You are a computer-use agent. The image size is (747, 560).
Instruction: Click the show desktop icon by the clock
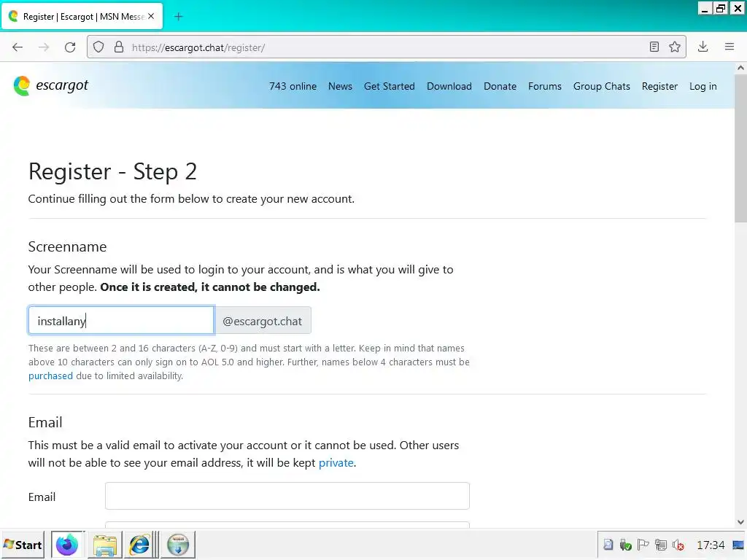(x=738, y=545)
